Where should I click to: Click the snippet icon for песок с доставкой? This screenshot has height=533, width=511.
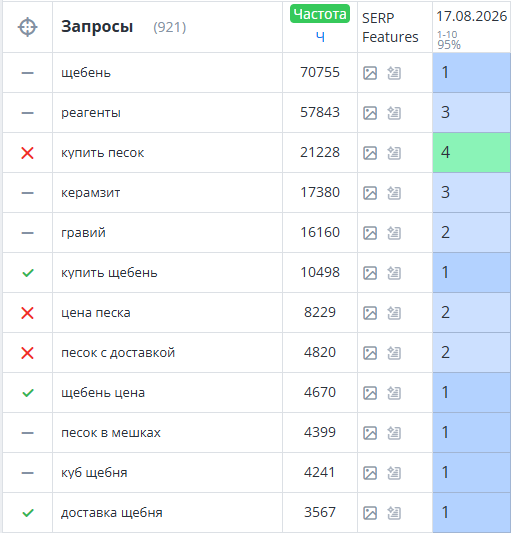click(394, 353)
